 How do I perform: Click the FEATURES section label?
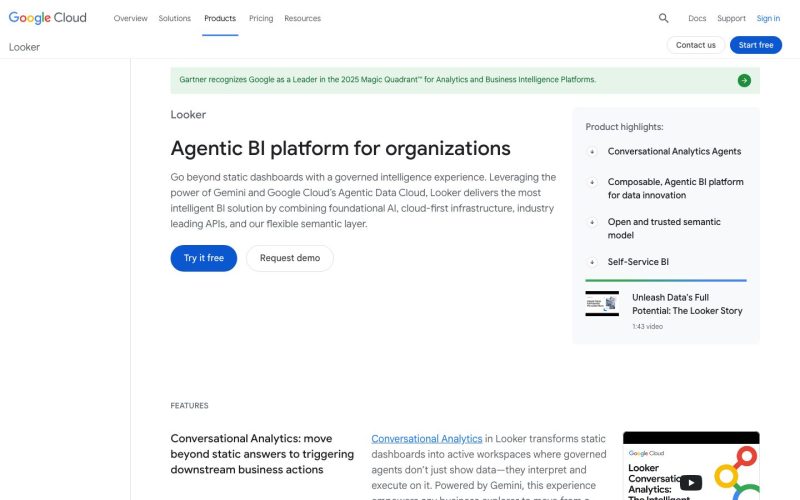[189, 406]
